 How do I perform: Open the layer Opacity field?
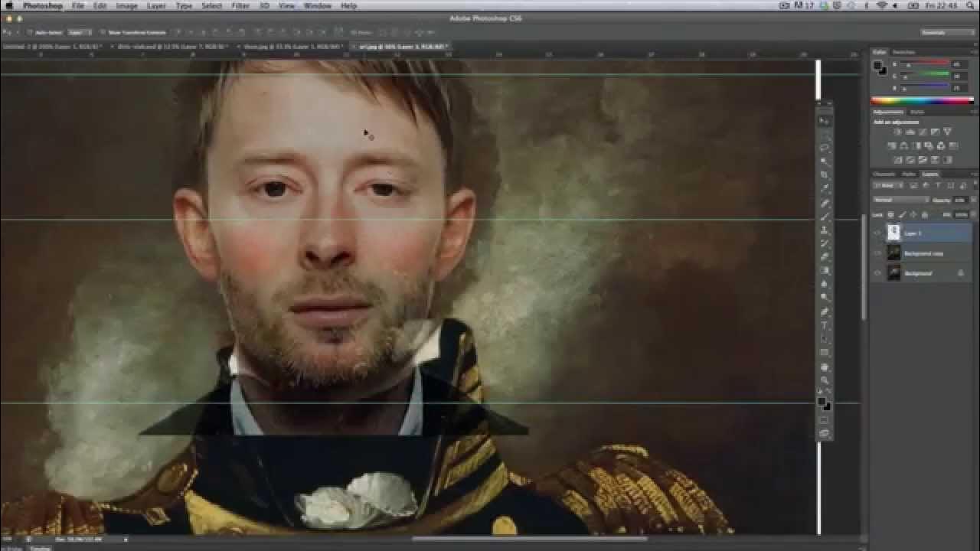pyautogui.click(x=960, y=200)
